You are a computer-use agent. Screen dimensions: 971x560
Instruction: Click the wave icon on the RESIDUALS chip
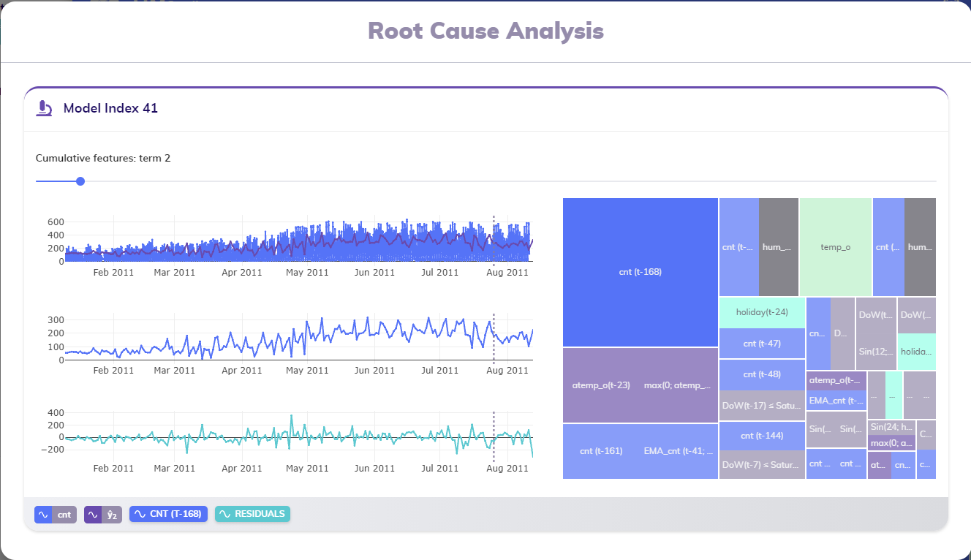(225, 514)
